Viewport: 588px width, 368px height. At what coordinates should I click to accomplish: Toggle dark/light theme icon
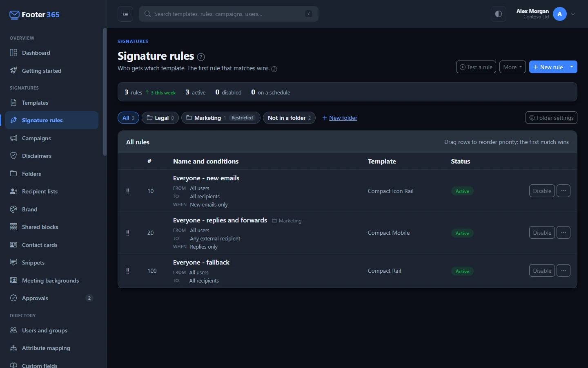pyautogui.click(x=498, y=14)
